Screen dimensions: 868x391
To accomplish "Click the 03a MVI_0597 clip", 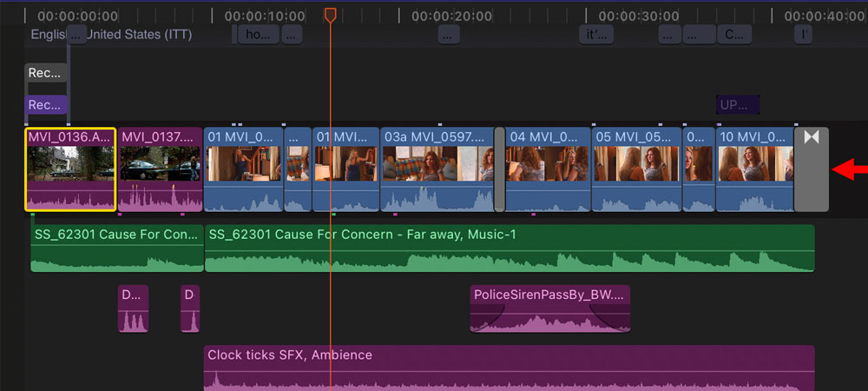I will tap(436, 169).
